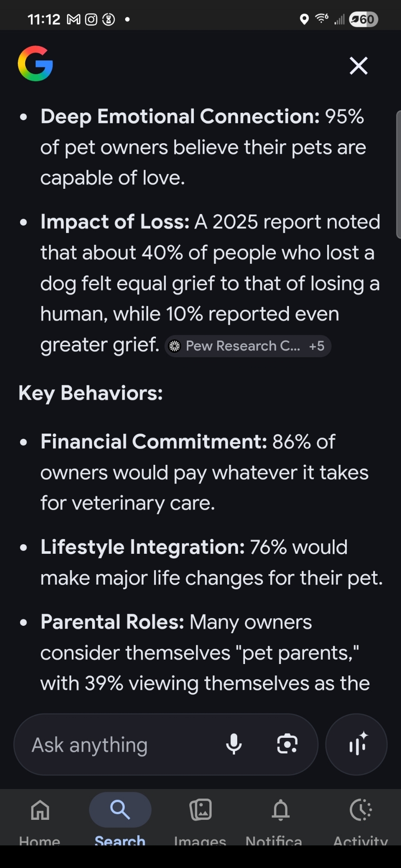This screenshot has width=401, height=868.
Task: Tap the microphone voice search icon
Action: coord(234,744)
